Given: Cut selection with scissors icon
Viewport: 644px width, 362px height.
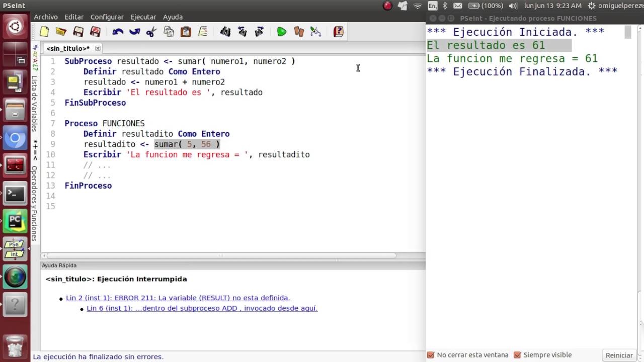Looking at the screenshot, I should (x=151, y=32).
